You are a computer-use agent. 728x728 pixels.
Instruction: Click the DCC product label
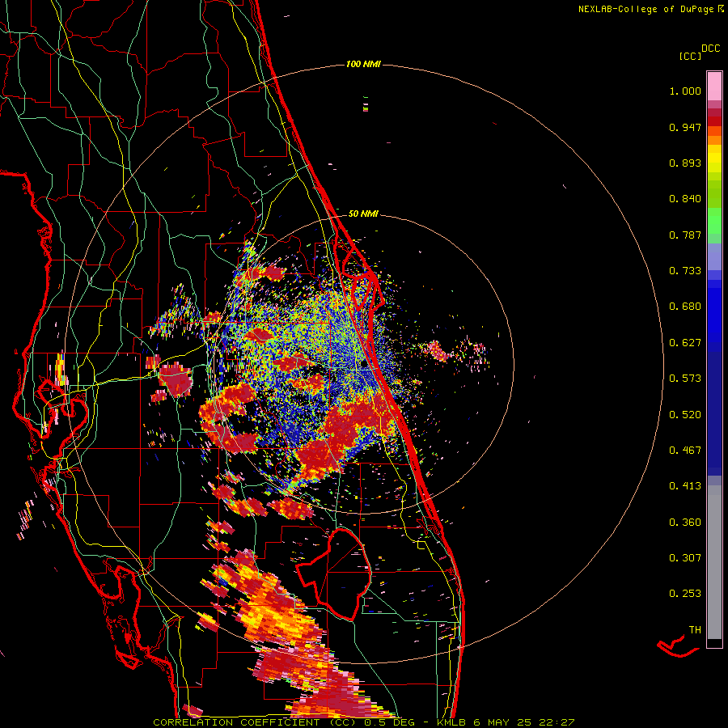click(710, 49)
